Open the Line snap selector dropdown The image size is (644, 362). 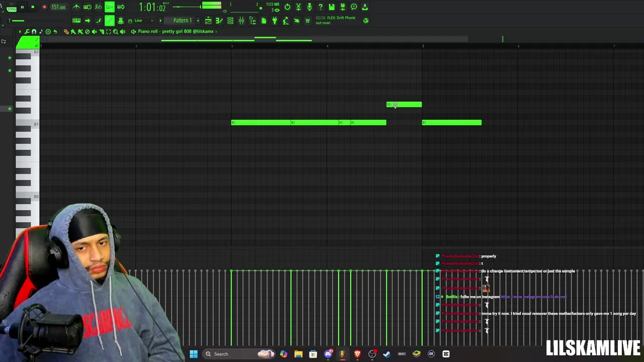(144, 21)
